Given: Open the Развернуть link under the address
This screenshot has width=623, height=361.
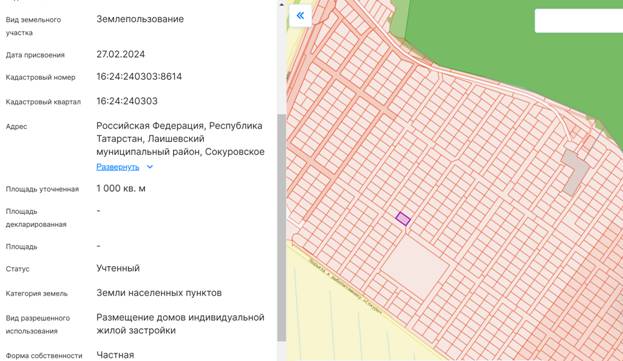Looking at the screenshot, I should (118, 167).
